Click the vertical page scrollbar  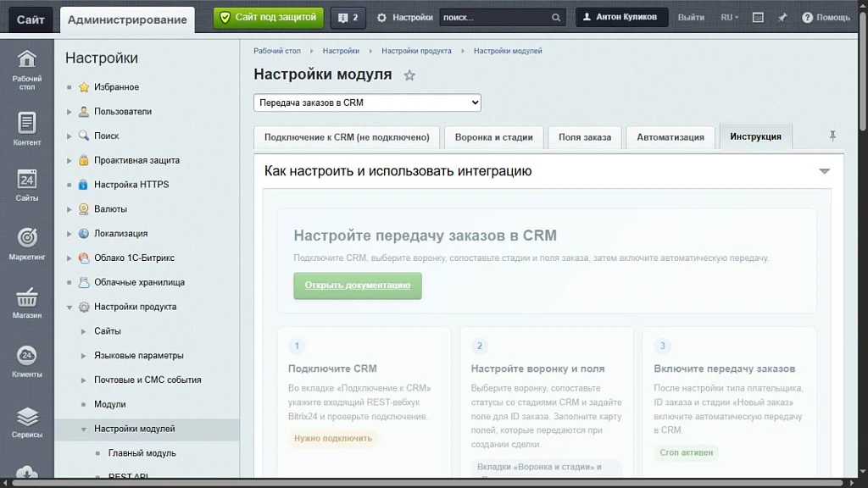[863, 72]
